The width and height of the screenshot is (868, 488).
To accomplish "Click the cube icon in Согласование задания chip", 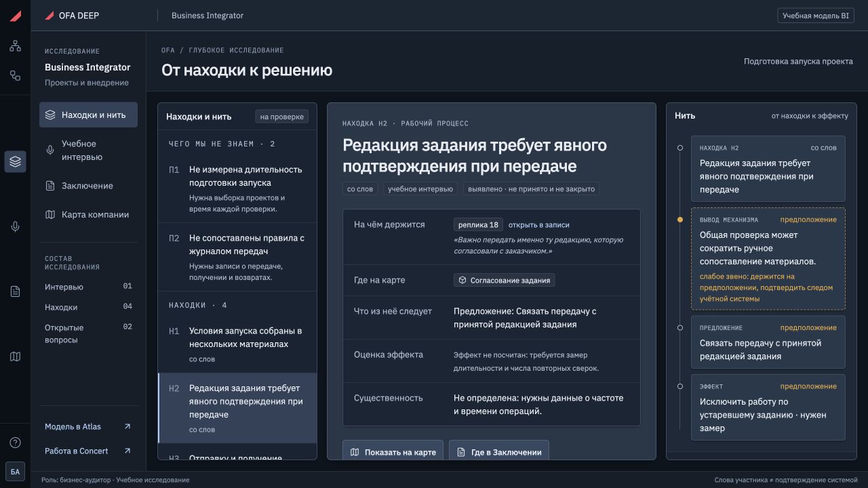I will 462,280.
